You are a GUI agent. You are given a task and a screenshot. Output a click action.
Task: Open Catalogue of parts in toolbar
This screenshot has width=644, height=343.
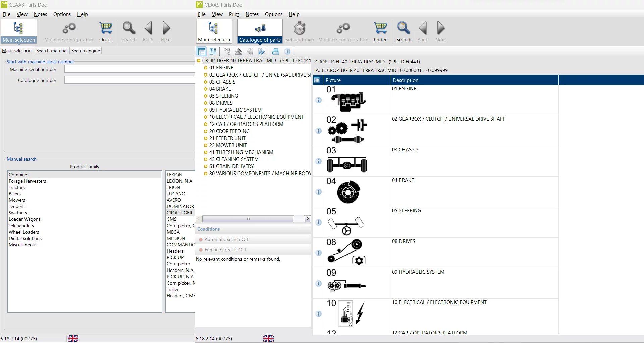(x=260, y=32)
